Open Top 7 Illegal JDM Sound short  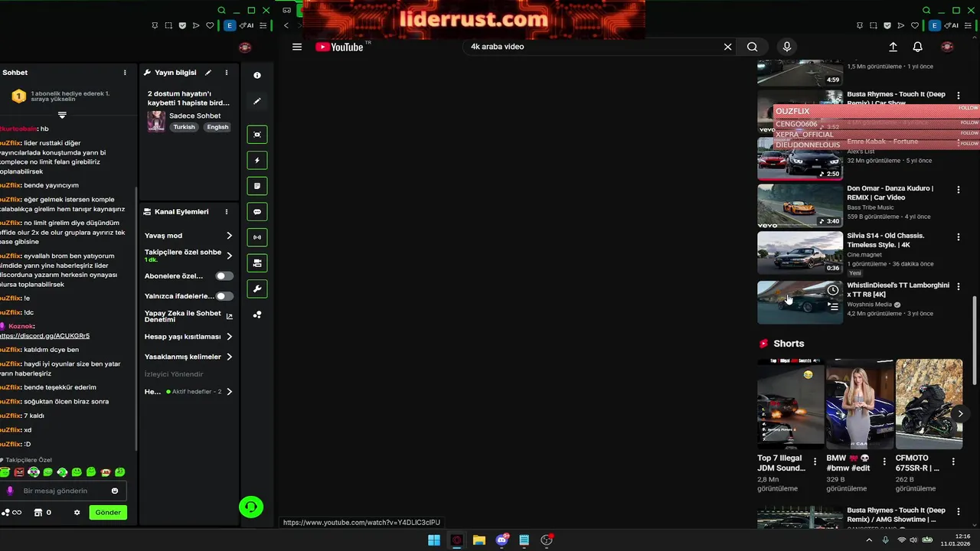coord(791,403)
